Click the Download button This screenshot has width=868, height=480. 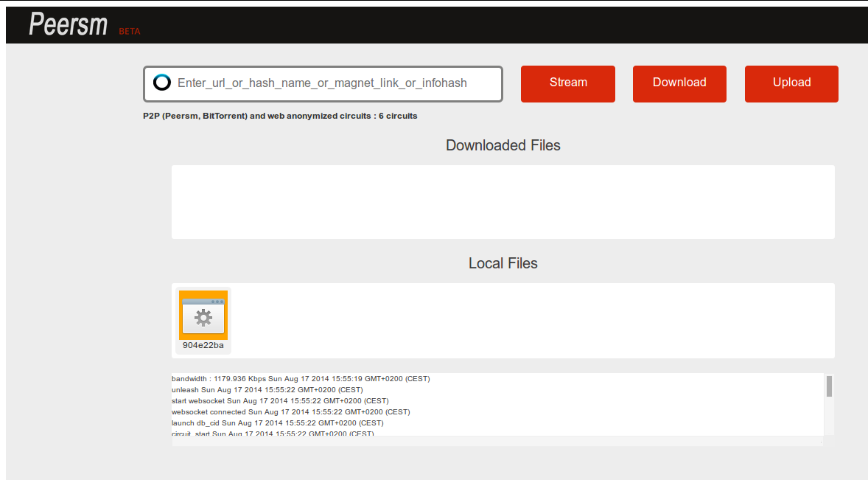pos(679,83)
